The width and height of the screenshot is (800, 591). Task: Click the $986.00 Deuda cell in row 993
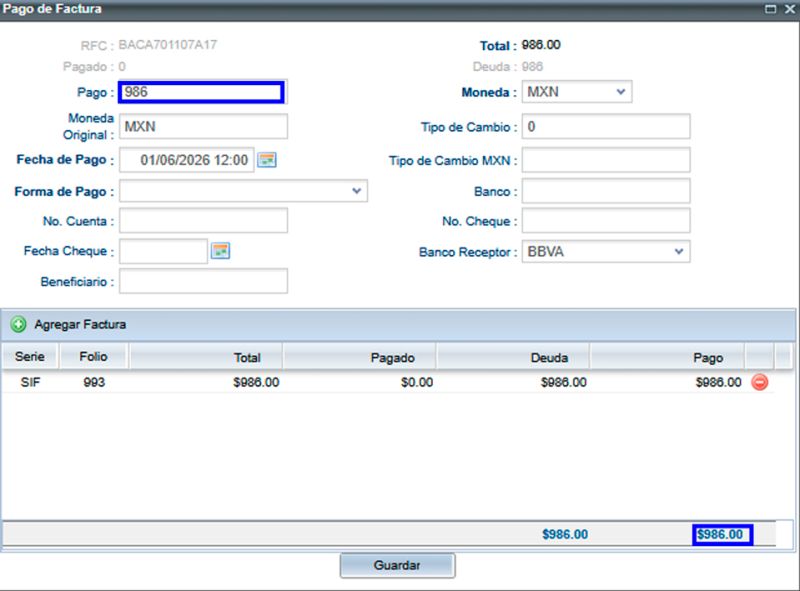pyautogui.click(x=564, y=382)
